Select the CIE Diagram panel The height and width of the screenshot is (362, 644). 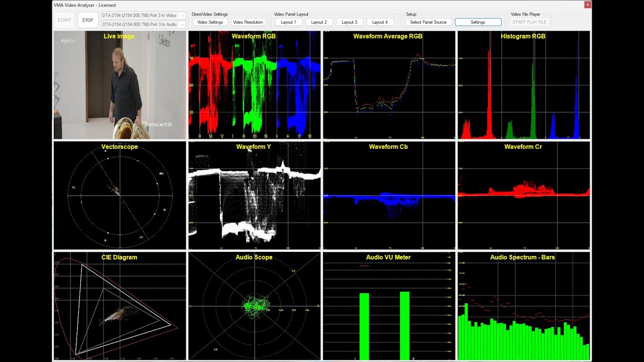120,306
